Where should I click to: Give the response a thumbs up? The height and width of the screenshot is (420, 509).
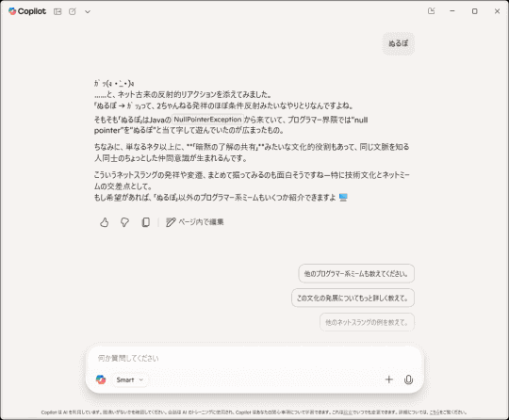click(x=105, y=222)
